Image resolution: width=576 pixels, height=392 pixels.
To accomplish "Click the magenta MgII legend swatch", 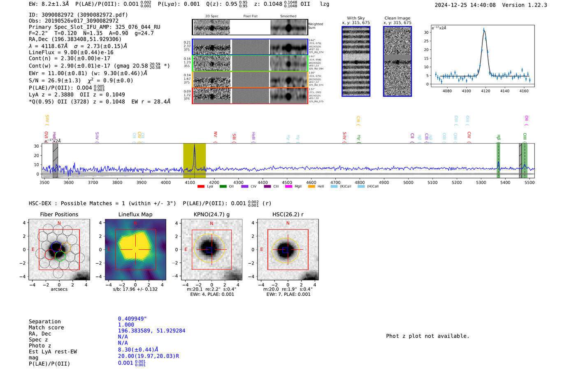I will click(x=288, y=186).
